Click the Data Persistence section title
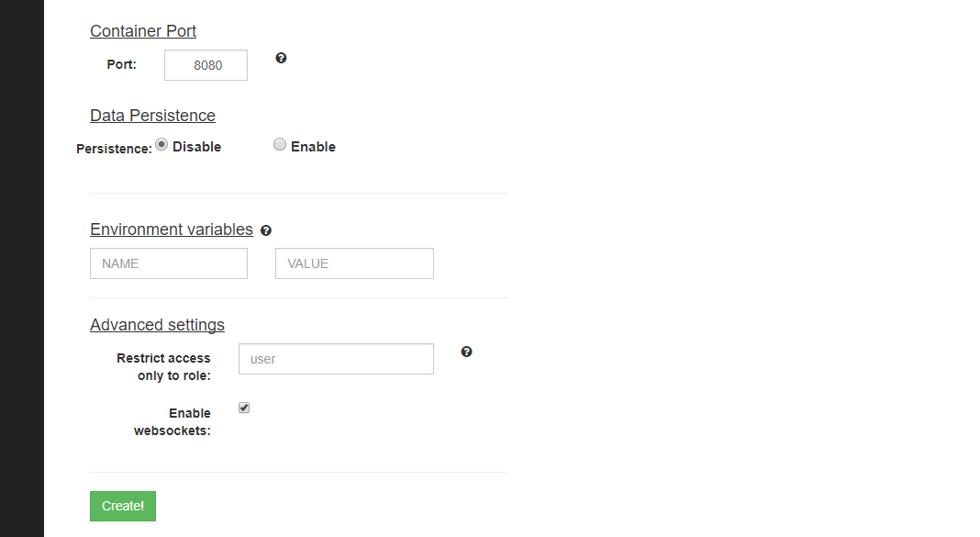The height and width of the screenshot is (537, 980). click(152, 116)
